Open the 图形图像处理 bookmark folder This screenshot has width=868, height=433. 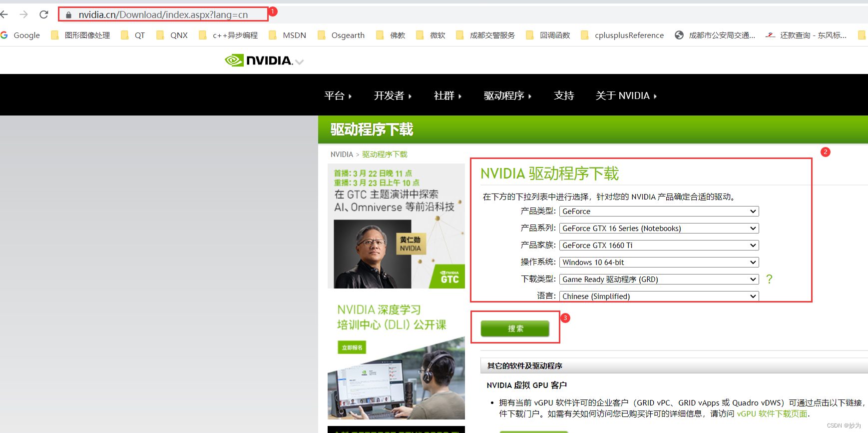click(80, 35)
